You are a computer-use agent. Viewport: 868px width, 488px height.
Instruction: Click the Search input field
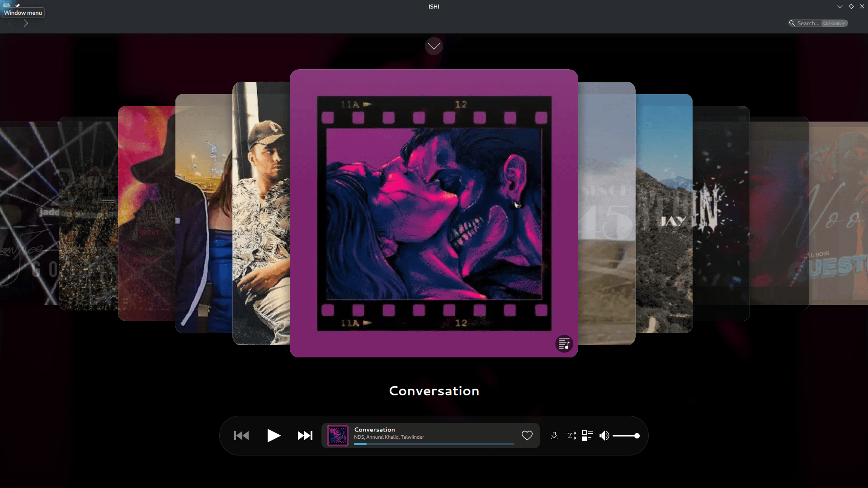point(808,23)
